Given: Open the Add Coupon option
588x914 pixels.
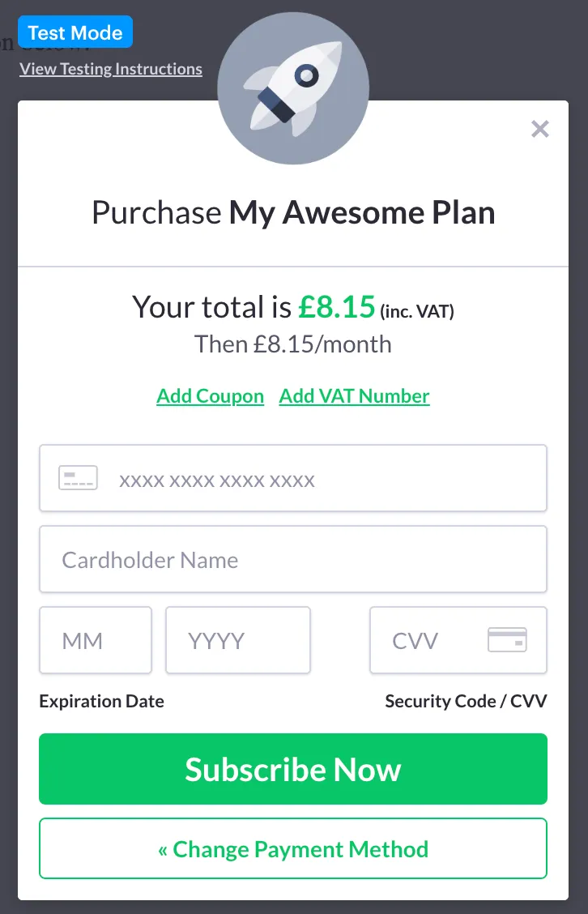Looking at the screenshot, I should (x=210, y=396).
